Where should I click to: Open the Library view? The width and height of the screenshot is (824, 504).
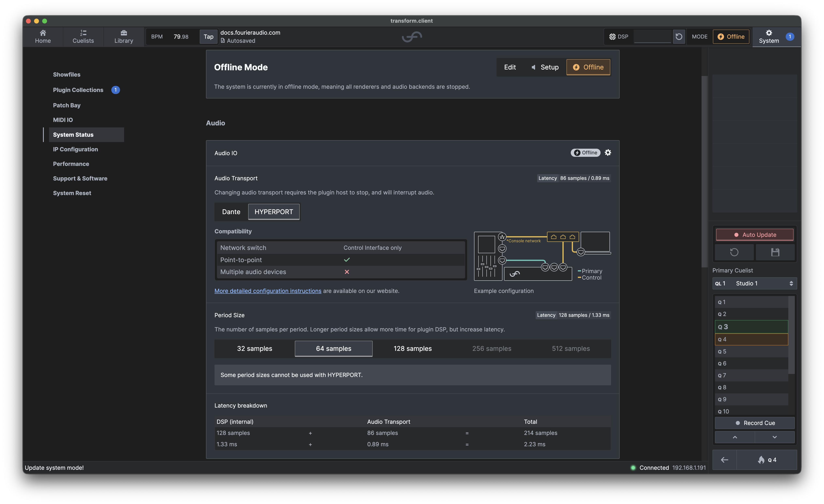click(x=123, y=37)
